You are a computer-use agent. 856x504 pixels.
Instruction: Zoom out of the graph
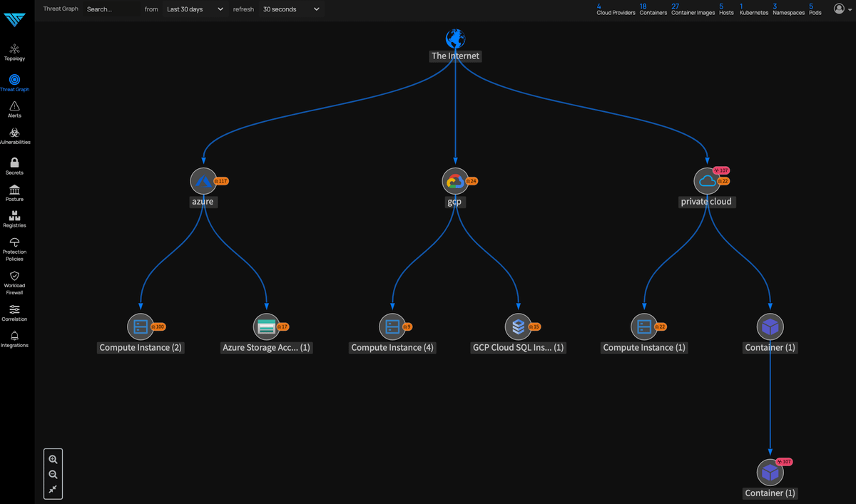click(x=53, y=475)
